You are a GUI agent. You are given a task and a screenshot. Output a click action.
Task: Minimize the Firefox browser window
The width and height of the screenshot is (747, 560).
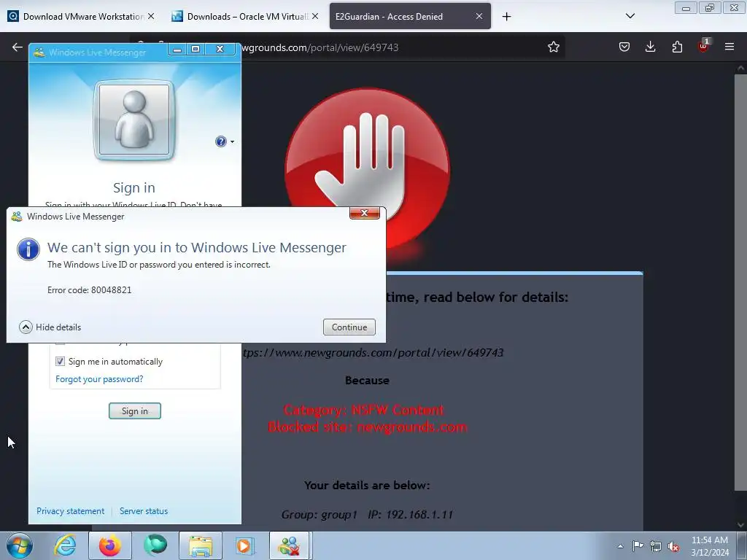point(686,8)
